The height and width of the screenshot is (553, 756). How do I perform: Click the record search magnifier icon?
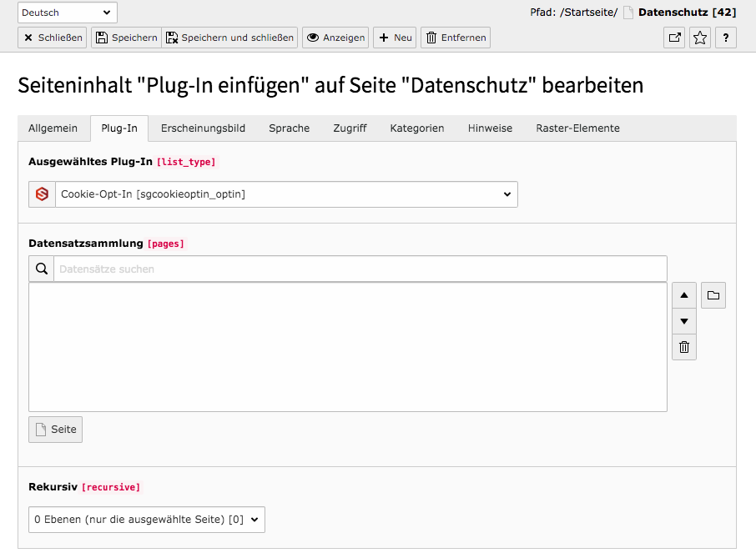click(42, 269)
